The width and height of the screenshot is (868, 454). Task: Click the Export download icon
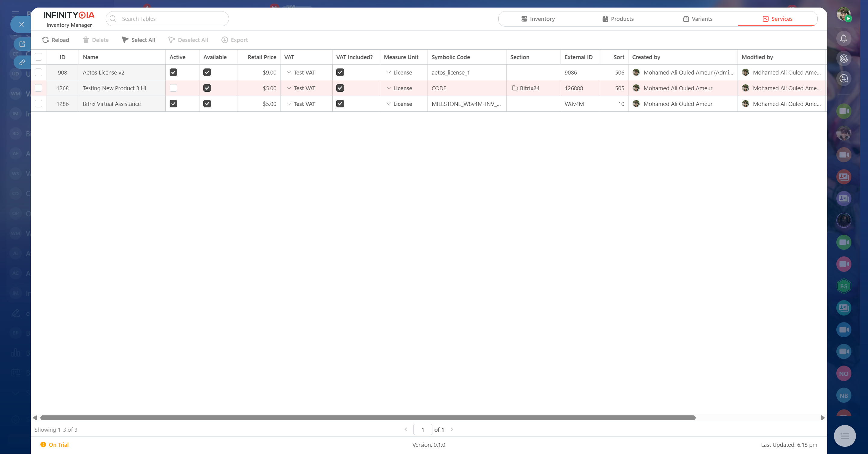click(x=224, y=40)
